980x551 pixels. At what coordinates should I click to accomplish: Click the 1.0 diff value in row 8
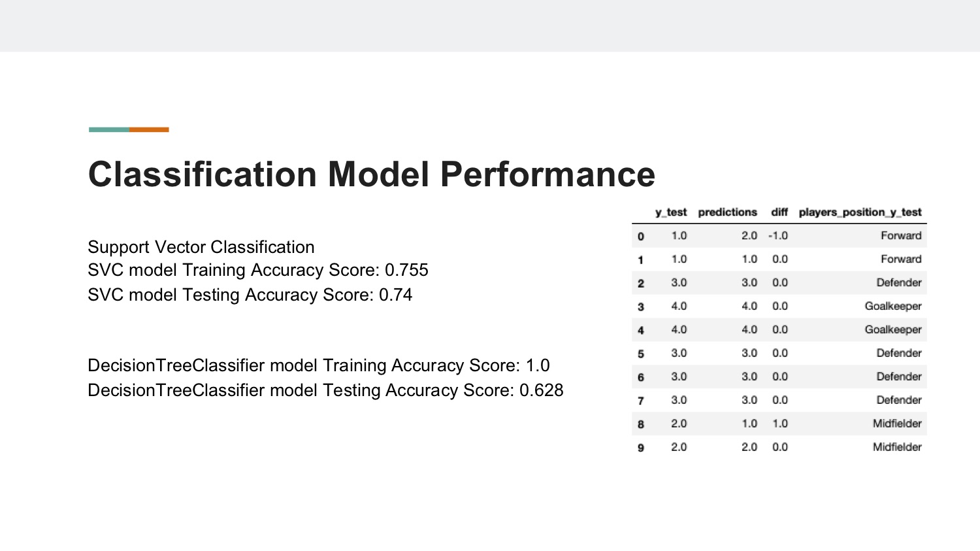(x=780, y=424)
